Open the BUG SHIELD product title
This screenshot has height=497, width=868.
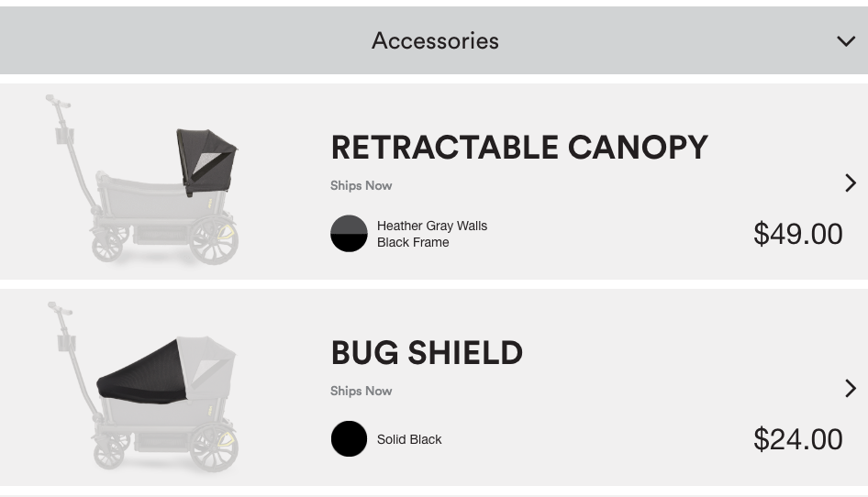point(427,352)
